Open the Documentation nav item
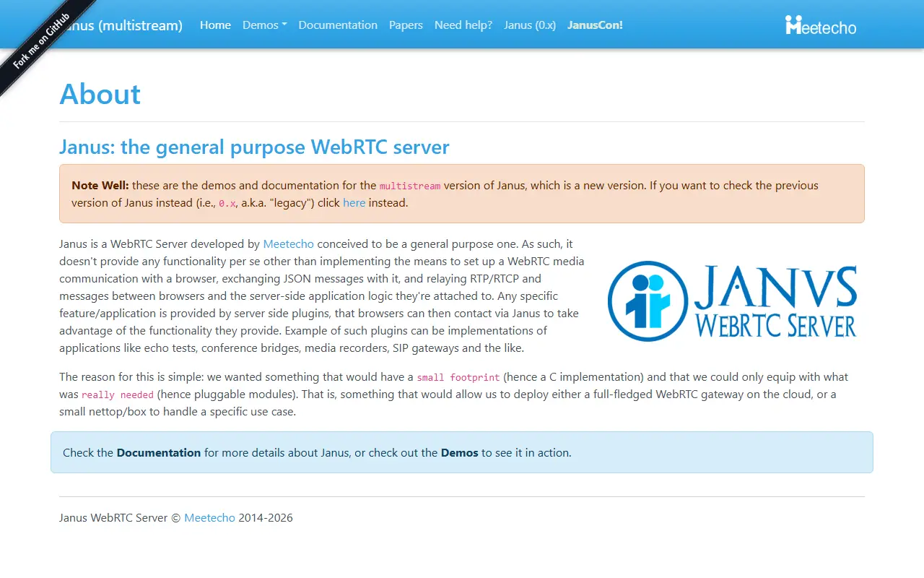The height and width of the screenshot is (578, 924). [x=338, y=25]
